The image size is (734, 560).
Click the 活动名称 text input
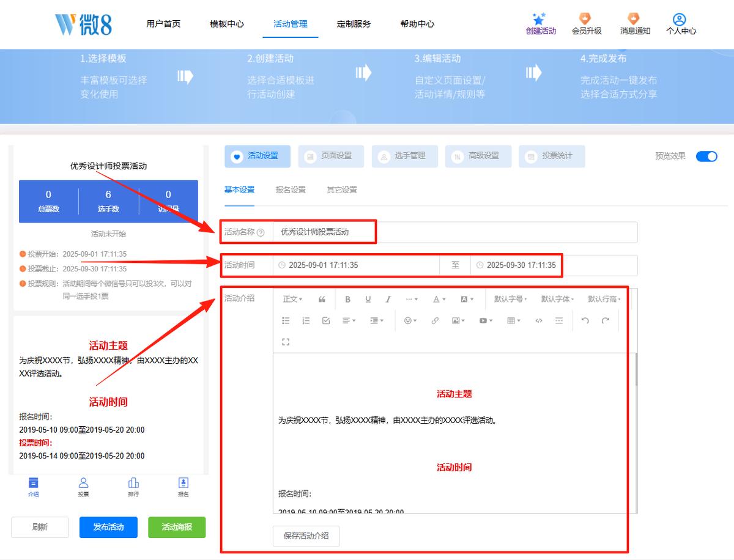[455, 232]
